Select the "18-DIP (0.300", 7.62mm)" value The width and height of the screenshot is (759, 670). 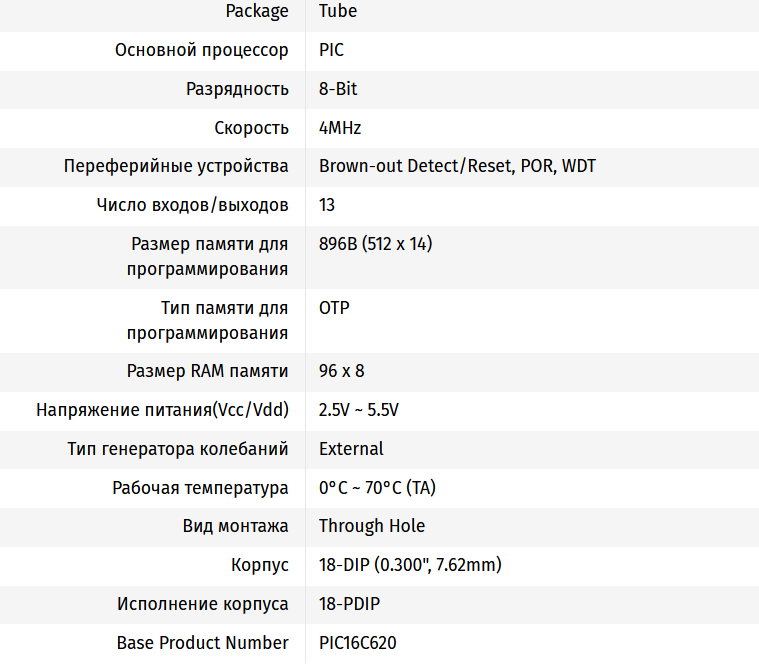(410, 565)
